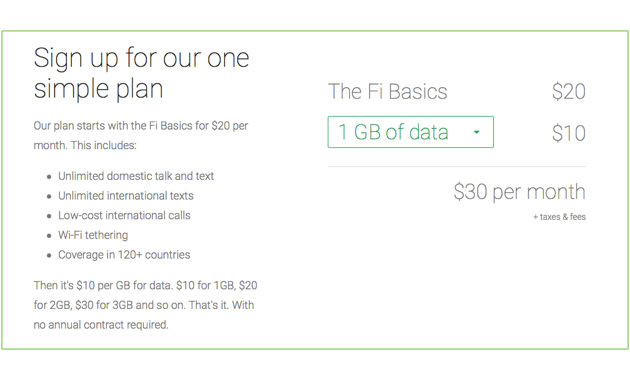Click the bullet before Coverage in 120+ countries
This screenshot has height=380, width=630.
[49, 255]
